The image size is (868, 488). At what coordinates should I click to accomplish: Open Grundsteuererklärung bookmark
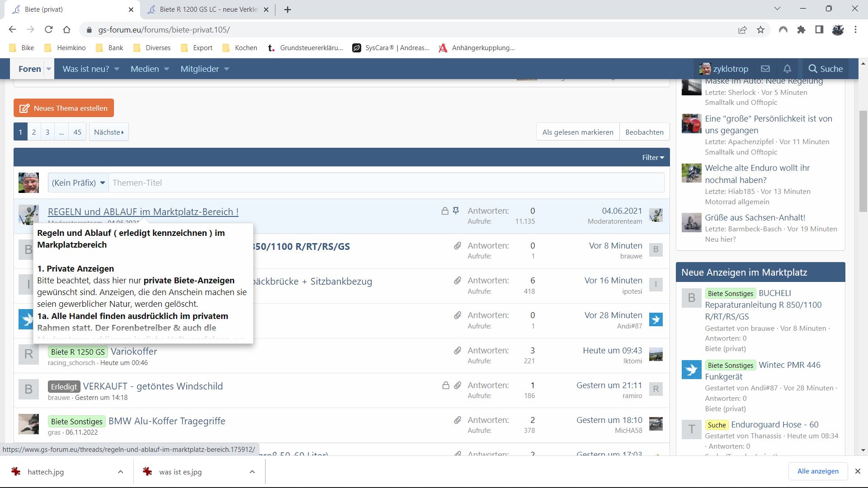(x=305, y=48)
